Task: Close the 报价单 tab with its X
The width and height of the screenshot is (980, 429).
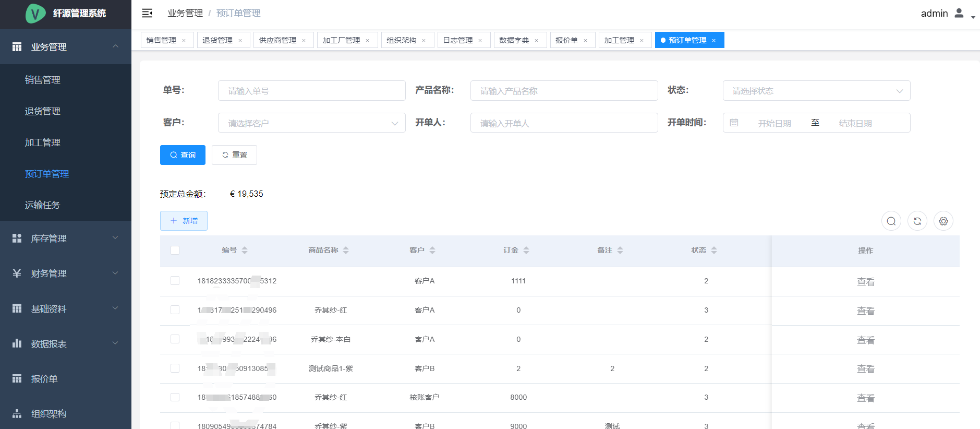Action: click(x=585, y=41)
